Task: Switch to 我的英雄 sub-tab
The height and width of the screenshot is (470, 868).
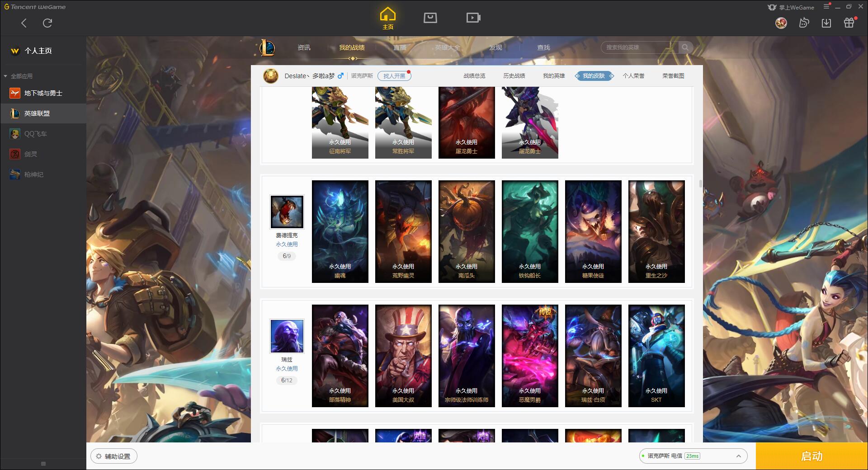Action: (554, 76)
